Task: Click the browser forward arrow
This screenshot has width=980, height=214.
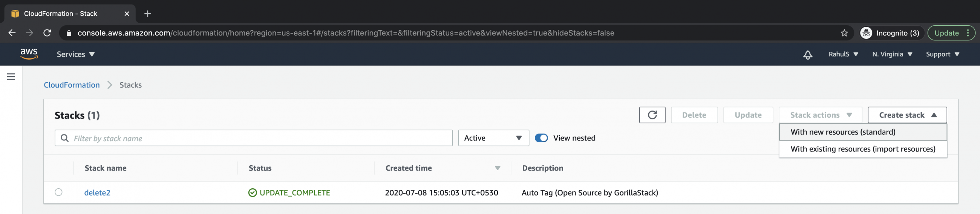Action: click(29, 33)
